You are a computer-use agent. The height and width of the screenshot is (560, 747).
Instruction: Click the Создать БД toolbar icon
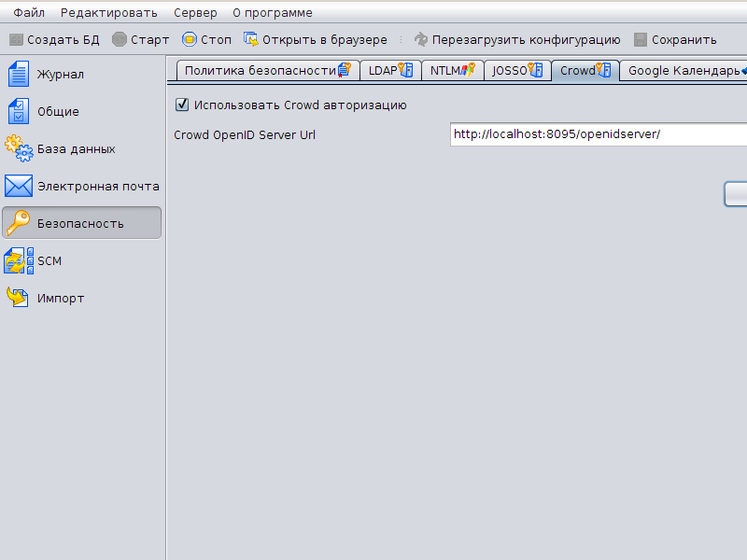tap(16, 40)
